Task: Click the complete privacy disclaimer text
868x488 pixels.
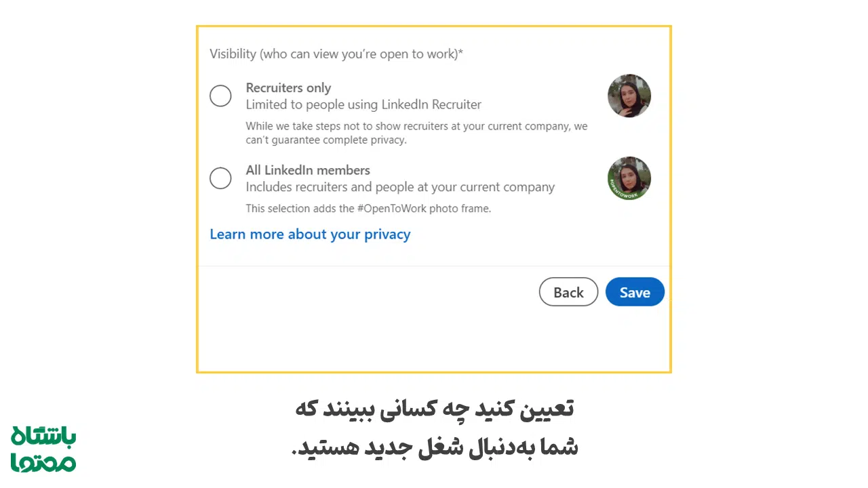Action: [x=416, y=133]
